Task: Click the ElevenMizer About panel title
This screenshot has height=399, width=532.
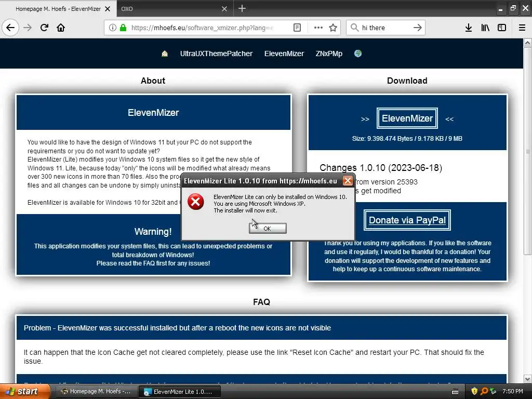Action: (x=153, y=113)
